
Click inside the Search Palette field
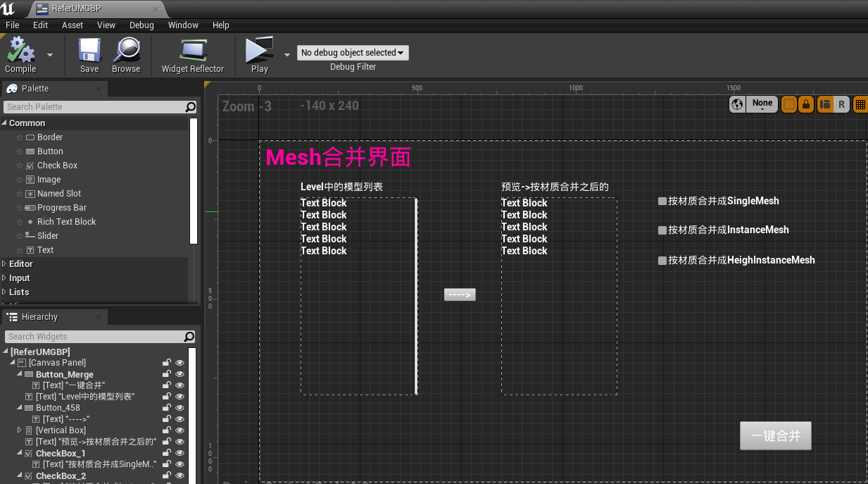[92, 106]
